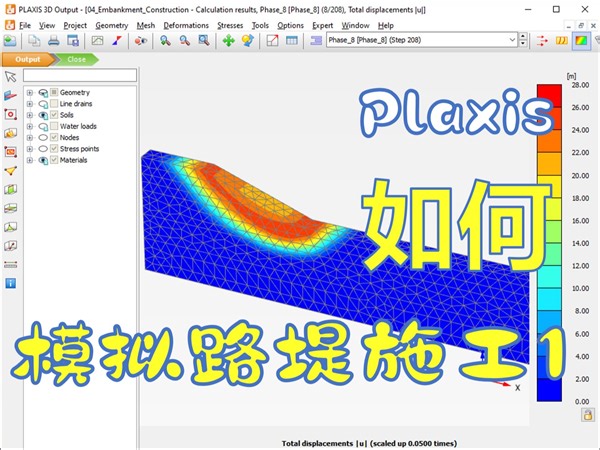Expand the Materials tree node
Image resolution: width=600 pixels, height=450 pixels.
pyautogui.click(x=29, y=160)
